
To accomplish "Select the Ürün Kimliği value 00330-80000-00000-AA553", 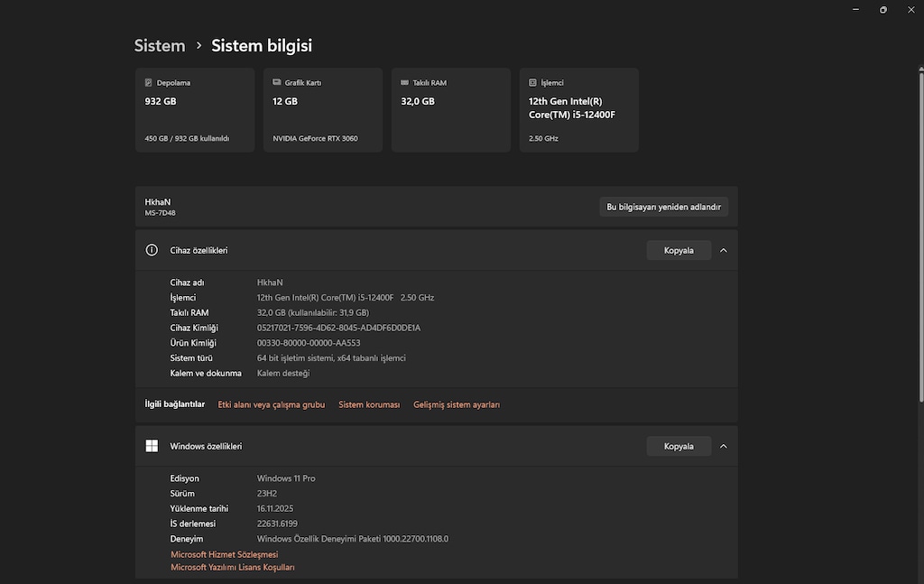I will pyautogui.click(x=309, y=343).
